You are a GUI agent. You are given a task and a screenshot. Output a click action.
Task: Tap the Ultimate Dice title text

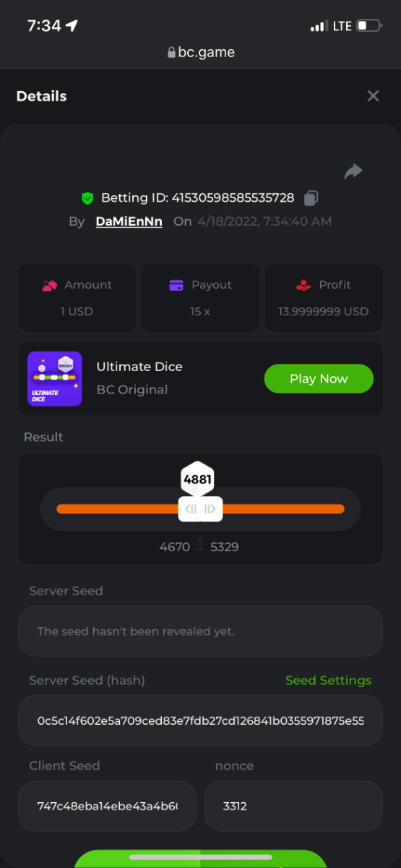click(139, 367)
